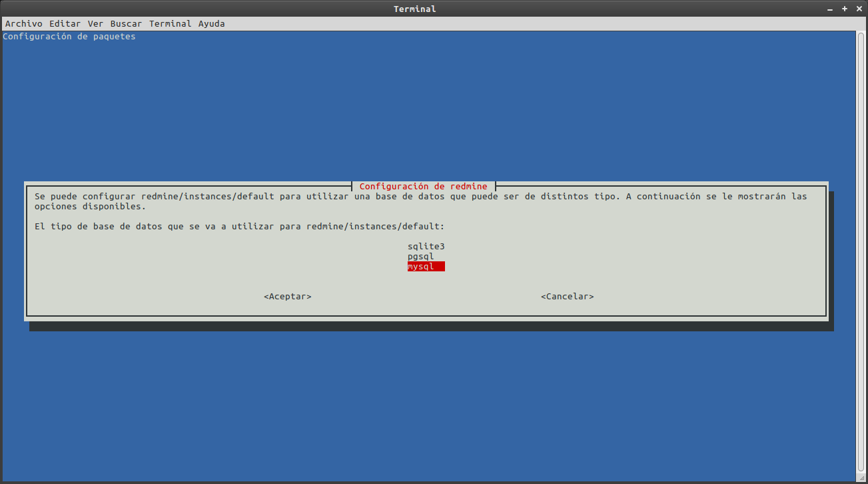Close the Terminal window
The width and height of the screenshot is (868, 484).
coord(858,9)
